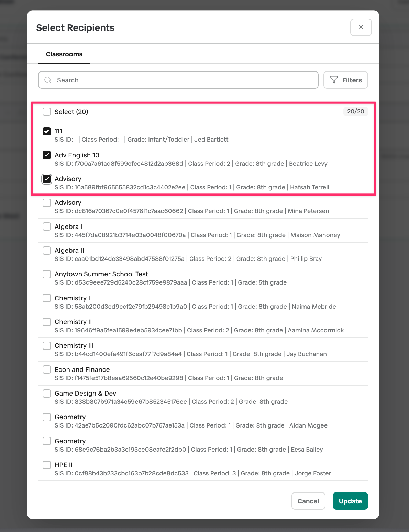
Task: Uncheck the Adv English 10 checkbox
Action: 47,155
